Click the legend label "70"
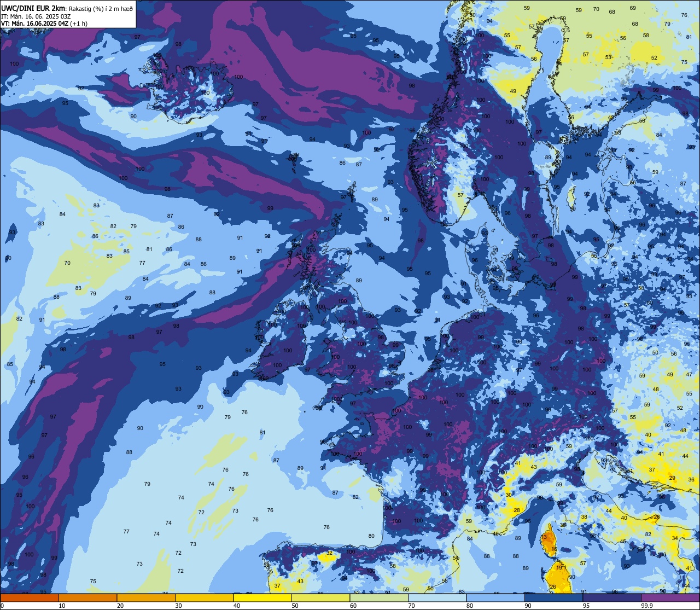 coord(411,606)
